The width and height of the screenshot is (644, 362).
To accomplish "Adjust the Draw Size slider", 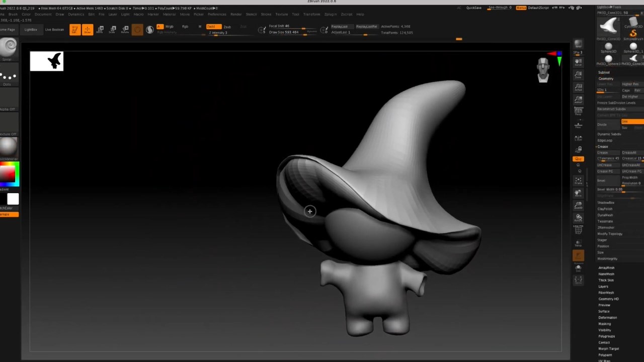I will 293,32.
